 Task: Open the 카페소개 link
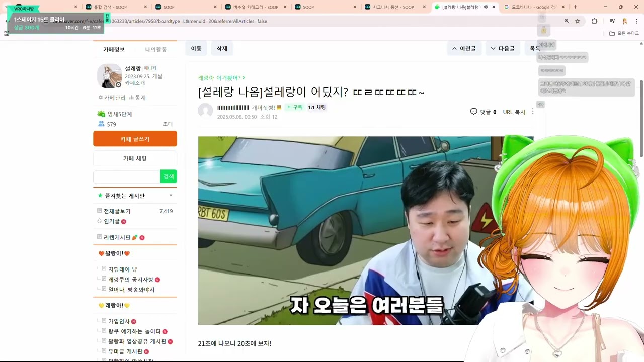pos(135,83)
